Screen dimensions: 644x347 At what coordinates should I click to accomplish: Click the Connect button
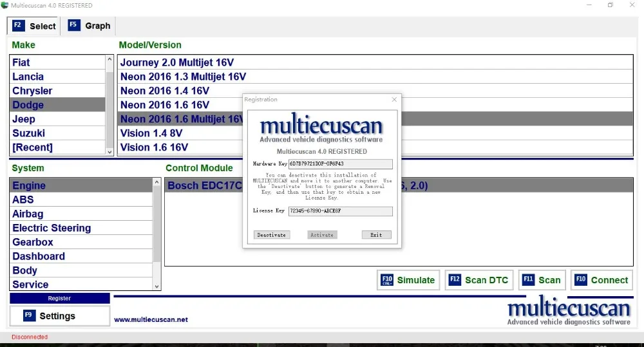tap(601, 280)
